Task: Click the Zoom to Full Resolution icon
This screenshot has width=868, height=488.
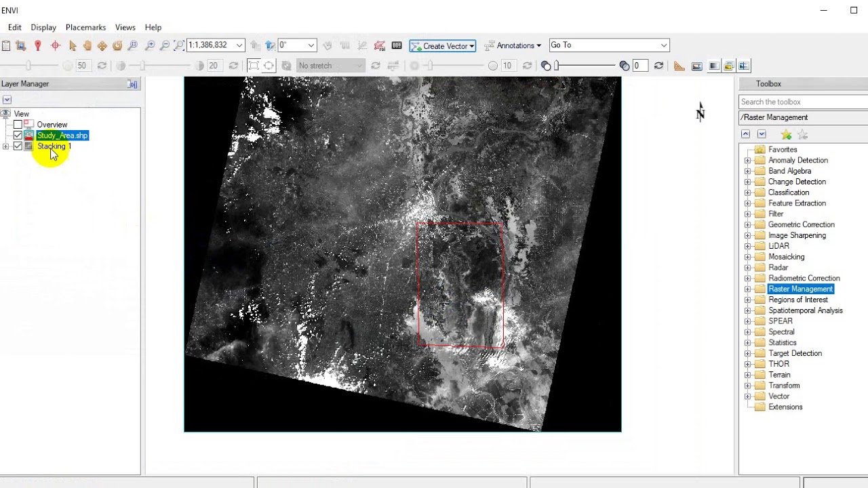Action: click(x=269, y=66)
